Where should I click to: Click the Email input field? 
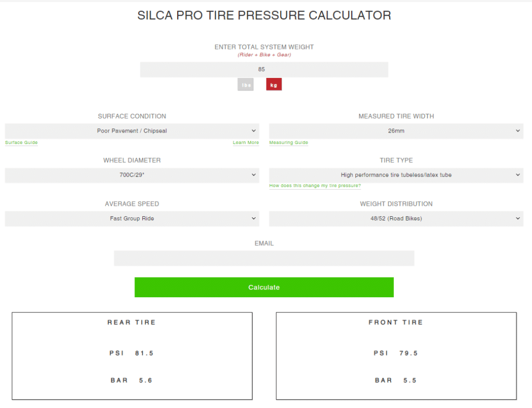coord(264,258)
